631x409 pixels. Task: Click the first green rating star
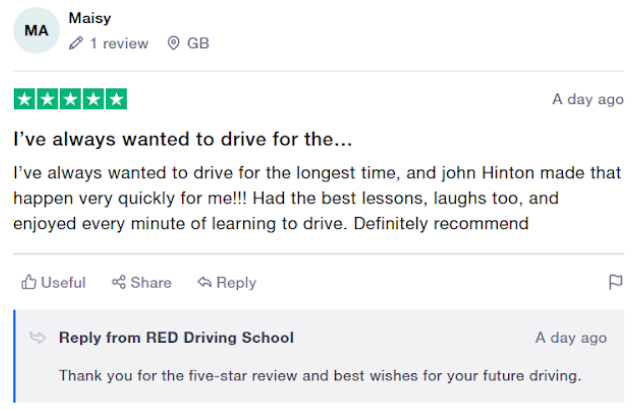coord(24,99)
